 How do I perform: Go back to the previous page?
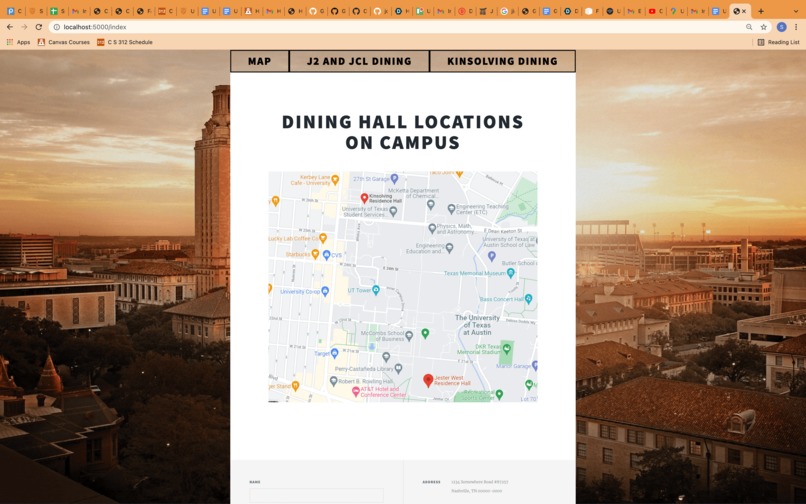[10, 27]
